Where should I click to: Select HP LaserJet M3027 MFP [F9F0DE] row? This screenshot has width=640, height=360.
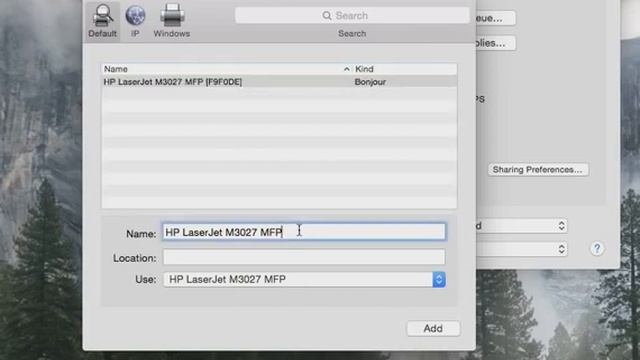point(279,82)
